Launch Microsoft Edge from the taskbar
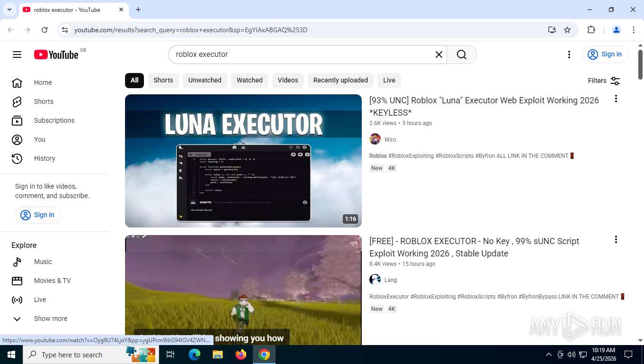The width and height of the screenshot is (644, 364). click(x=195, y=355)
